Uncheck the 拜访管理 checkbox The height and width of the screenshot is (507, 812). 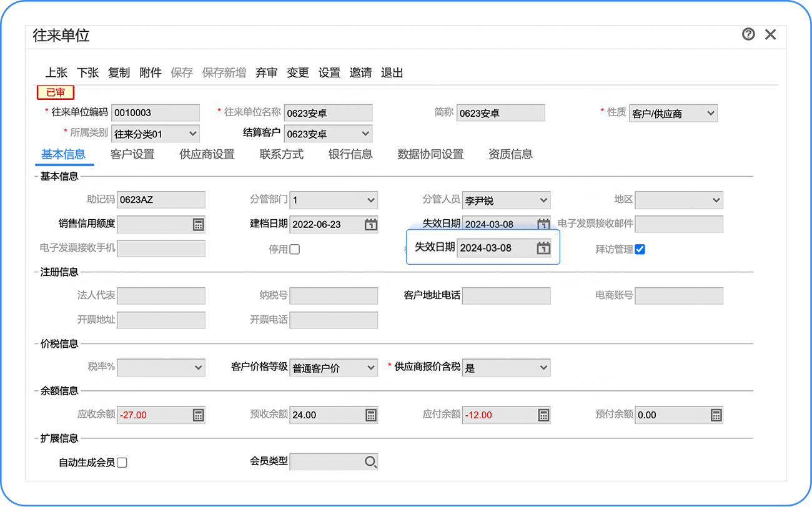[640, 249]
